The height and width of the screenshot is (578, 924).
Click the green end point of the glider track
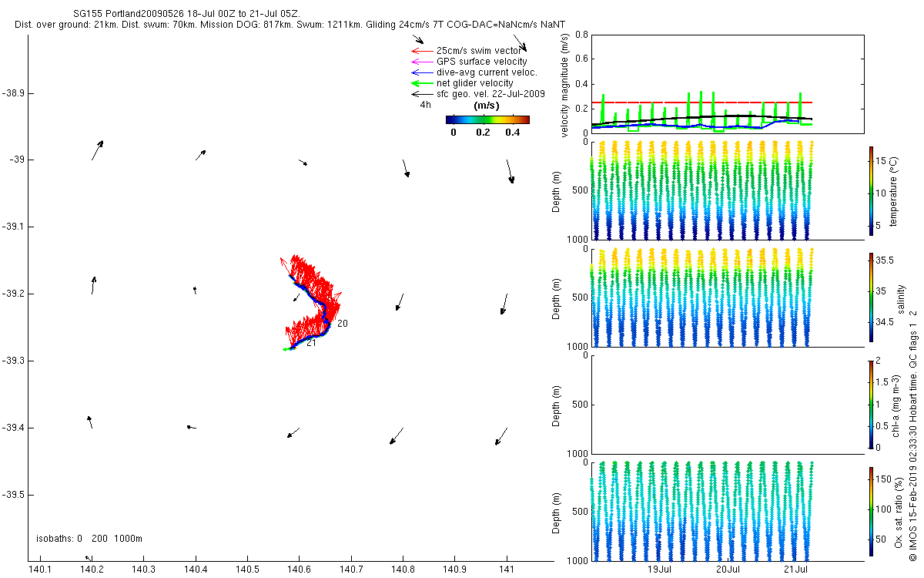pyautogui.click(x=286, y=350)
